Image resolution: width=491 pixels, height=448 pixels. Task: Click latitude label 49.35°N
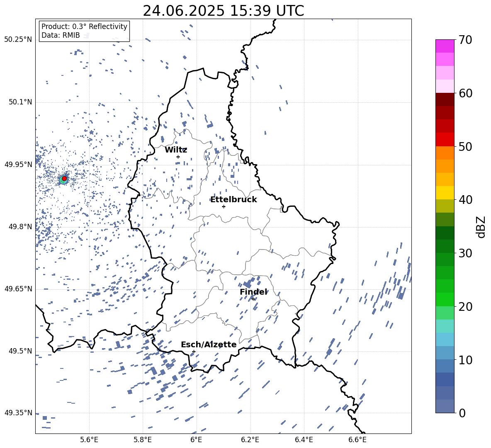[x=18, y=413]
